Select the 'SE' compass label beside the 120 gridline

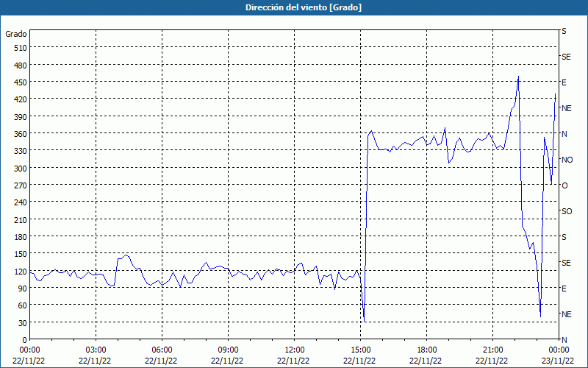(566, 263)
